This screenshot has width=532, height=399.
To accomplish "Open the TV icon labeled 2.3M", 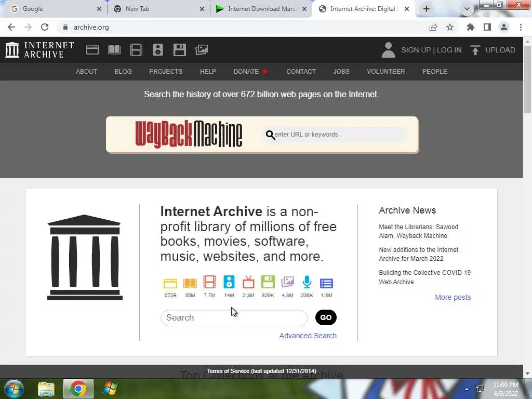I will pyautogui.click(x=248, y=282).
